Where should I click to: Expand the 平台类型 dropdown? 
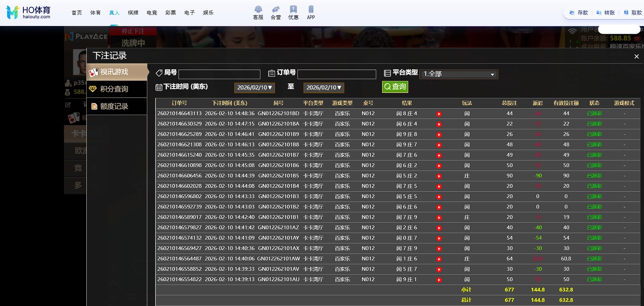[x=459, y=74]
